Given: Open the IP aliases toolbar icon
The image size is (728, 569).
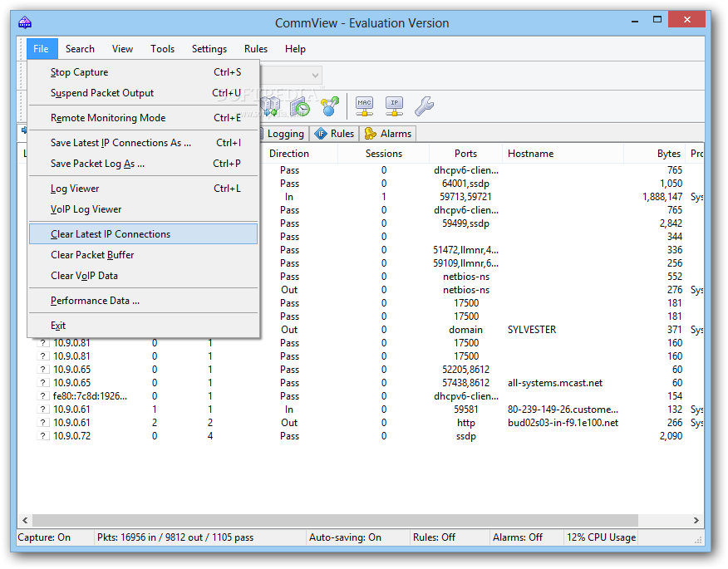Looking at the screenshot, I should (394, 106).
